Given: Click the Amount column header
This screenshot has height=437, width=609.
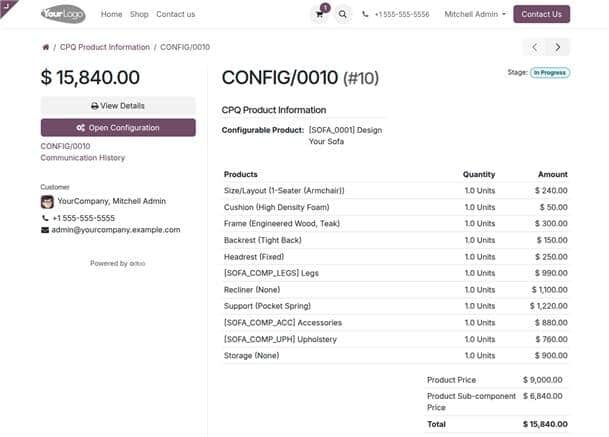Looking at the screenshot, I should click(553, 174).
